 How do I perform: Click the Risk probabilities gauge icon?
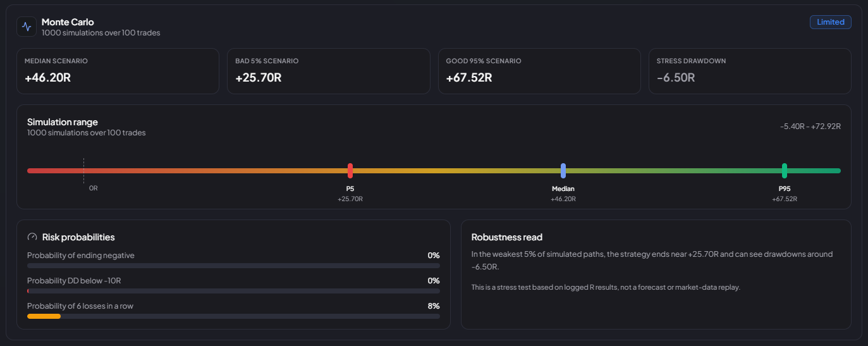coord(32,237)
